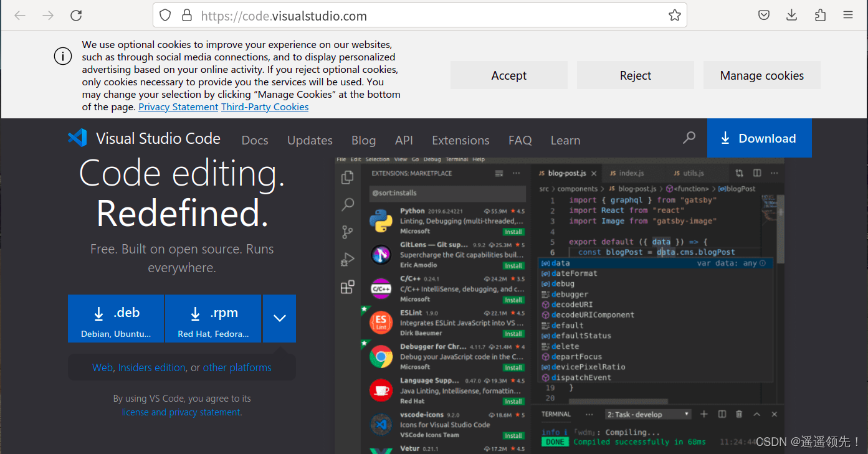868x454 pixels.
Task: Download the .deb package
Action: pos(116,318)
